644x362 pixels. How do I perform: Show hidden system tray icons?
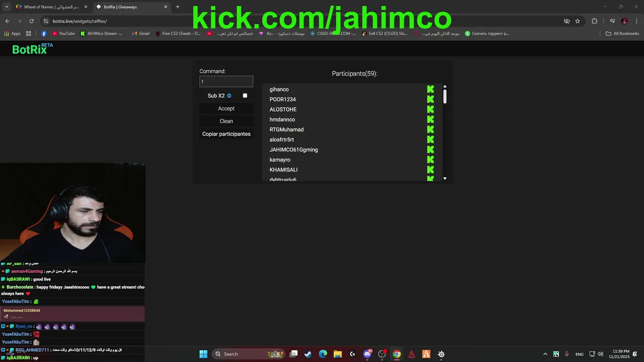tap(545, 354)
